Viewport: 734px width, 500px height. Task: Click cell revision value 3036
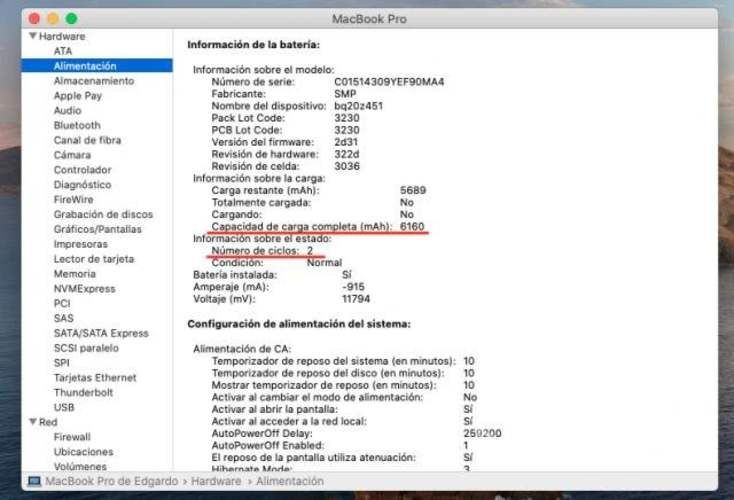coord(347,166)
